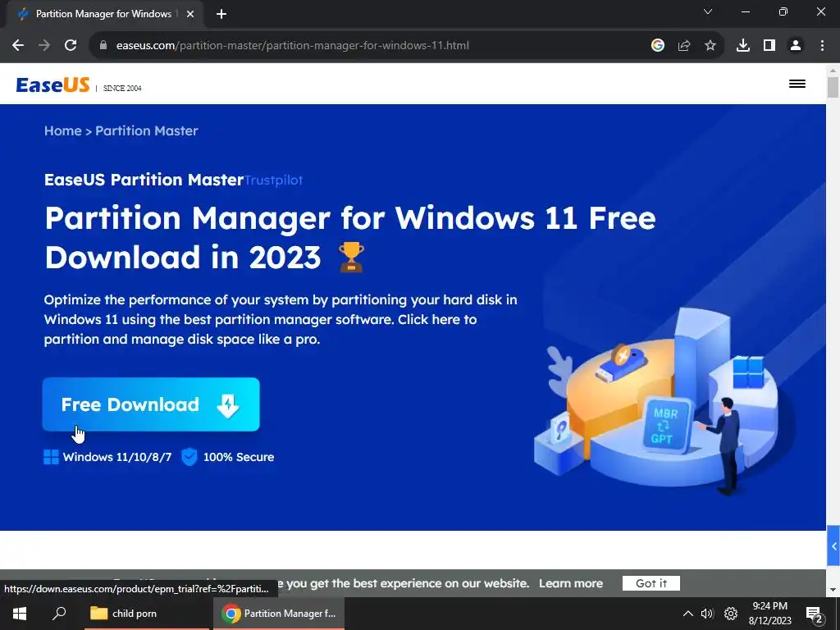This screenshot has width=840, height=630.
Task: Click the 'EaseUS Partition Master' subtitle text
Action: (x=144, y=180)
